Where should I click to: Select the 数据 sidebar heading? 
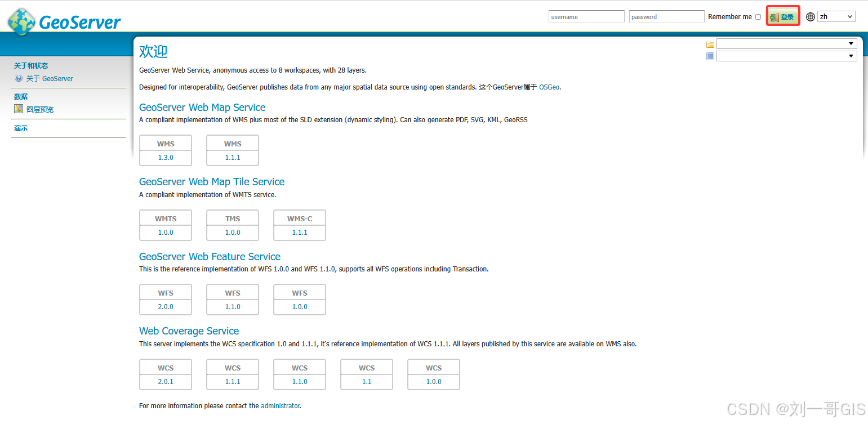[21, 97]
